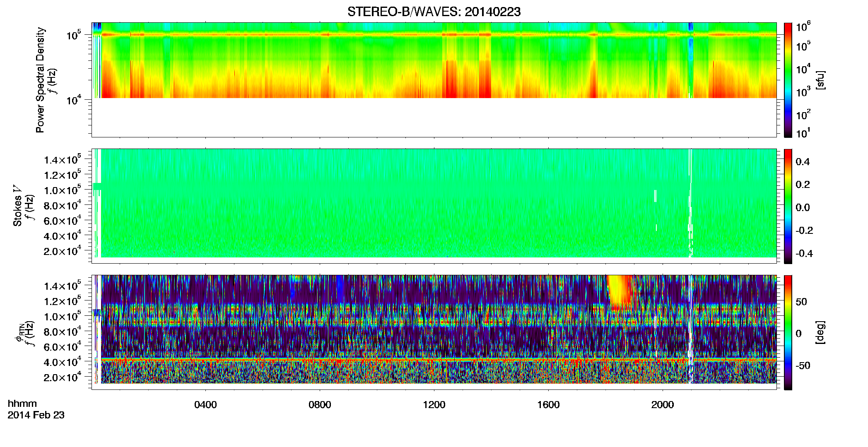
Task: Select the 1200 time axis label
Action: [x=434, y=405]
